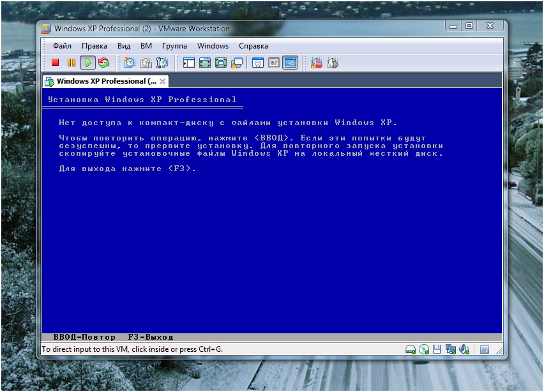Open the Справка menu

point(253,46)
